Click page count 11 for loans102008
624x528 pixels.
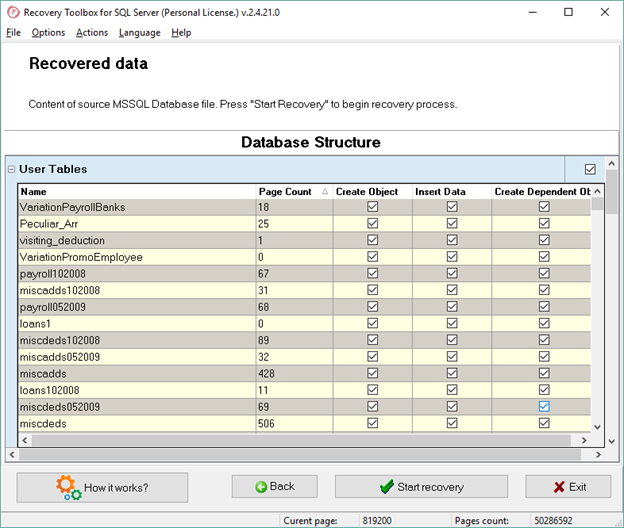coord(263,390)
